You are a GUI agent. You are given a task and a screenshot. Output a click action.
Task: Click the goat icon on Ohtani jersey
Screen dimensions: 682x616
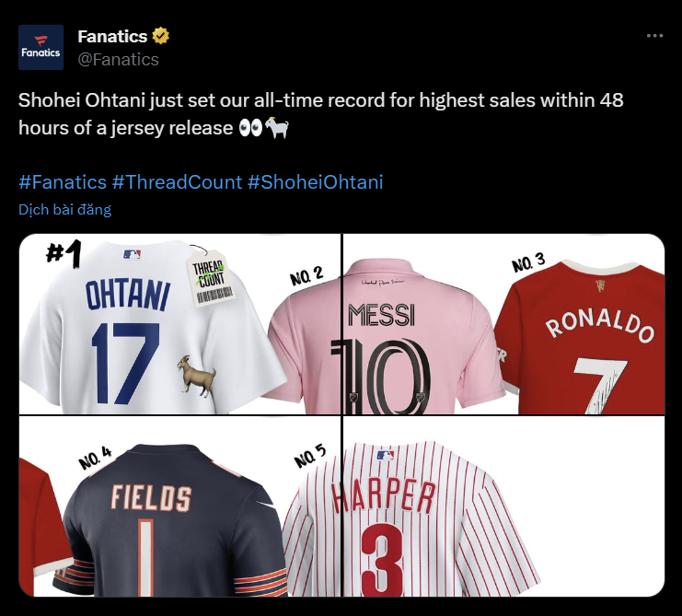coord(197,376)
